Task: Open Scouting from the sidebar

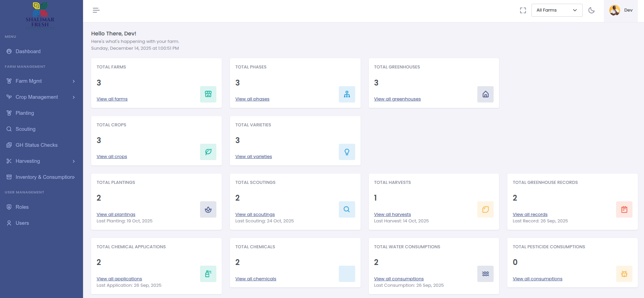Action: 26,129
